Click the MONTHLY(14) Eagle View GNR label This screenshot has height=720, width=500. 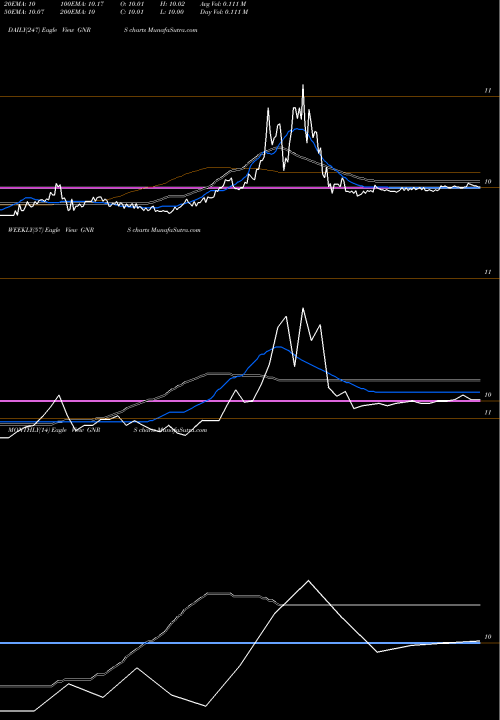(x=54, y=430)
